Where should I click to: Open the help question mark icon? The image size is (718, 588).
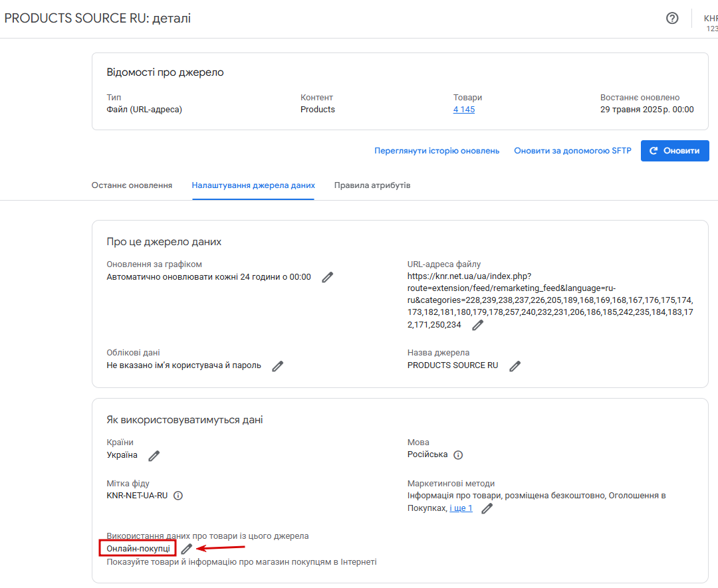[671, 19]
